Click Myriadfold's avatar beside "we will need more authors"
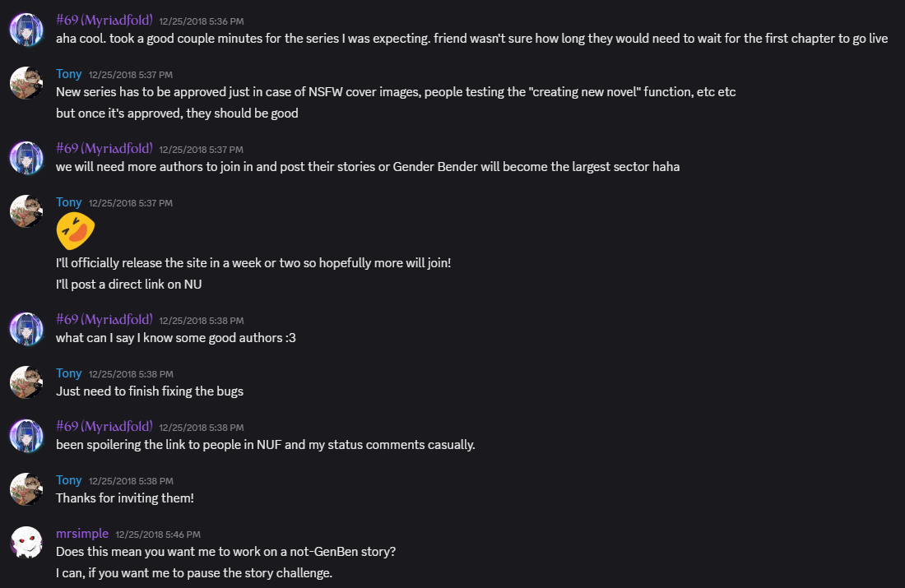This screenshot has width=905, height=588. click(26, 158)
